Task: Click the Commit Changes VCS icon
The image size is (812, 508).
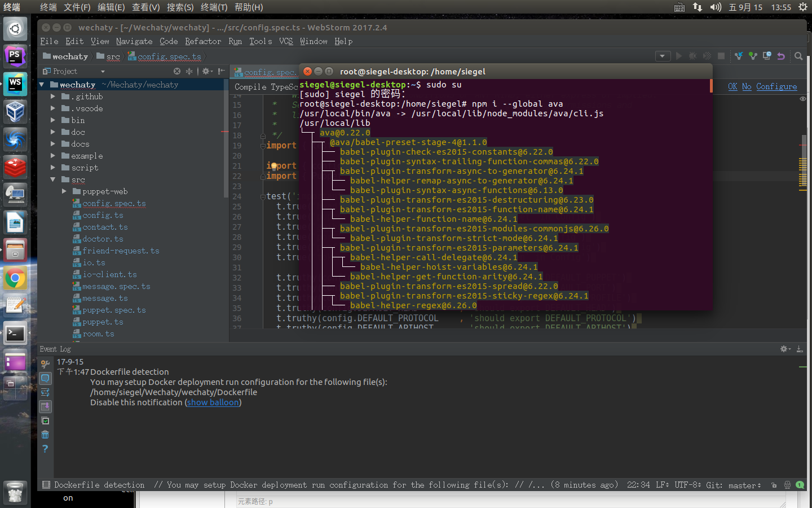Action: pyautogui.click(x=753, y=56)
